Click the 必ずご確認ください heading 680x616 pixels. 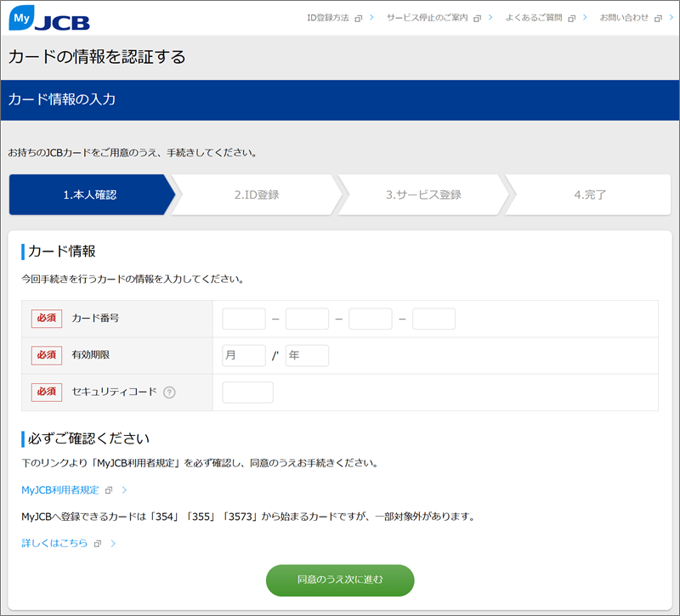tap(89, 438)
